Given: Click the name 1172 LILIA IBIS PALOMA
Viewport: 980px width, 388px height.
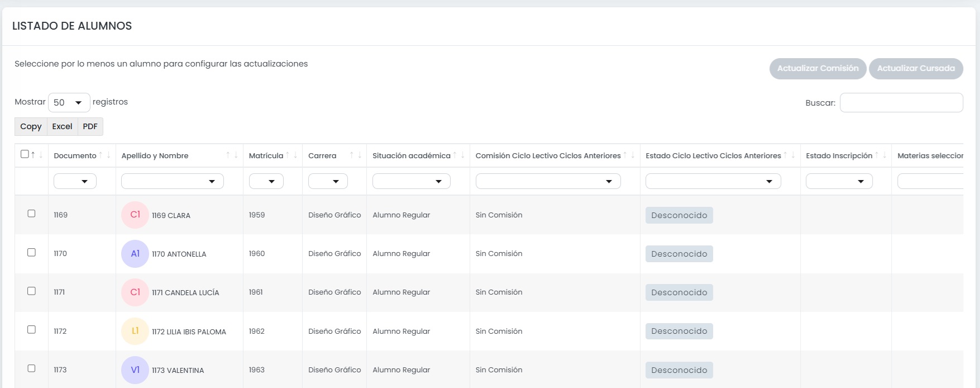Looking at the screenshot, I should (x=189, y=332).
